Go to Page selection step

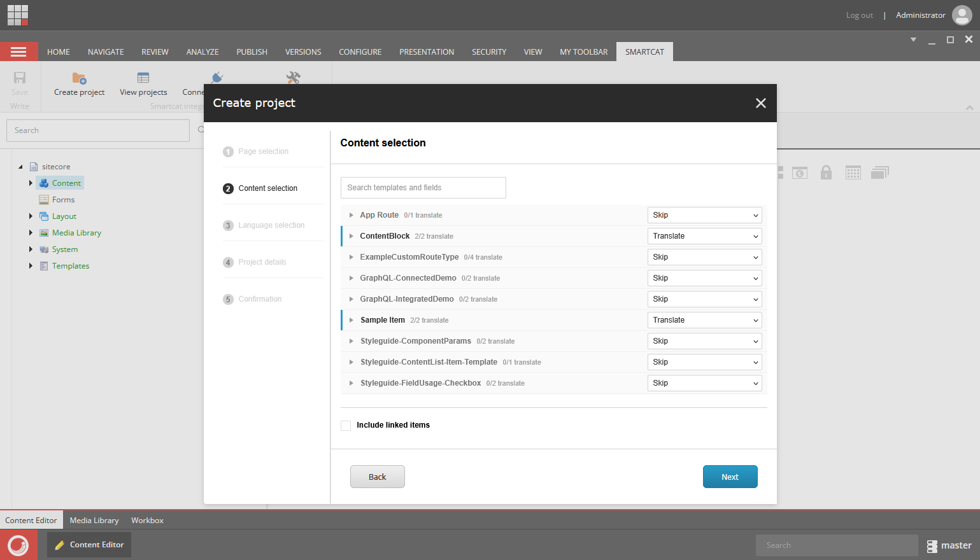[x=256, y=151]
